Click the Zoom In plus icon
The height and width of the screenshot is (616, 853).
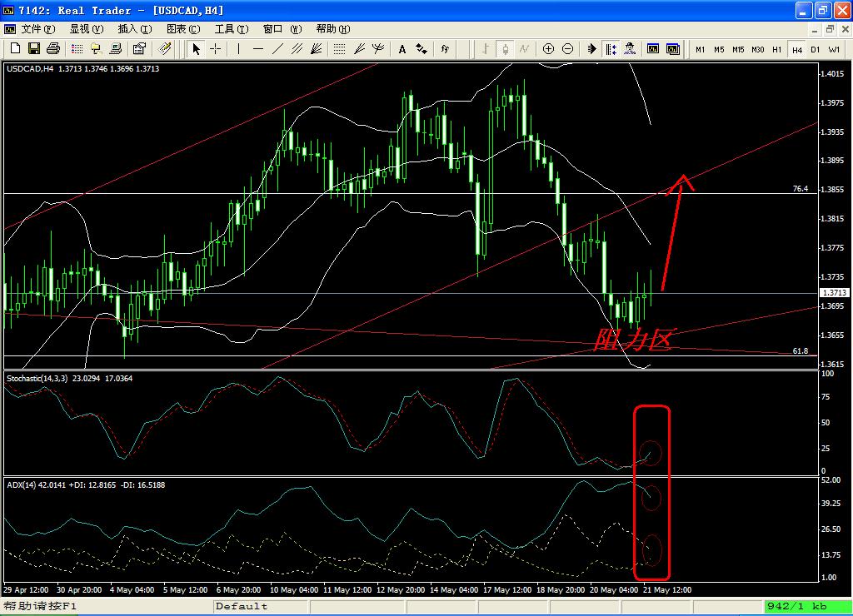point(548,49)
